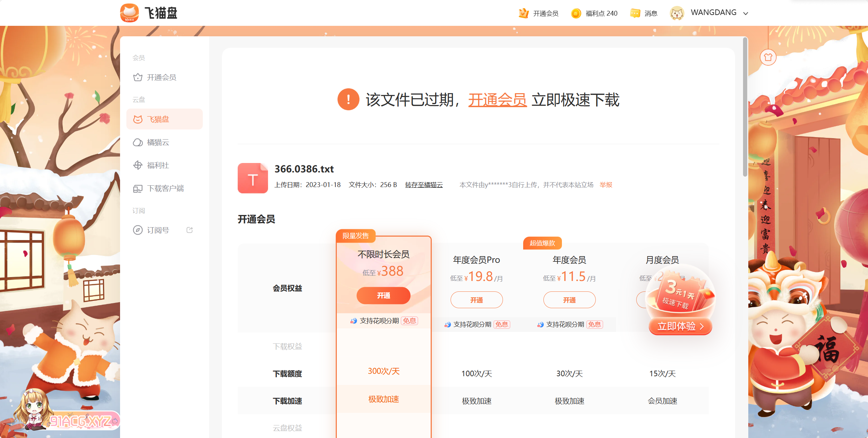Expand the WANGDANG account dropdown arrow
The image size is (868, 438).
click(x=746, y=14)
